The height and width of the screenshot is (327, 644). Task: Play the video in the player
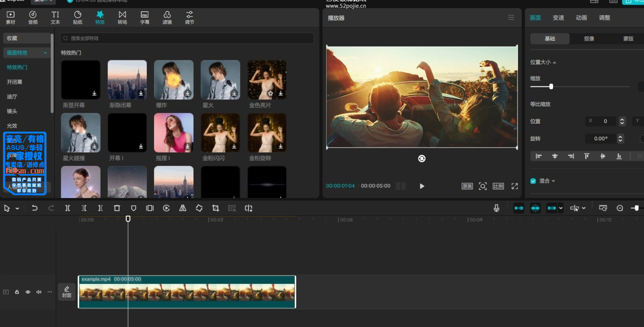422,186
